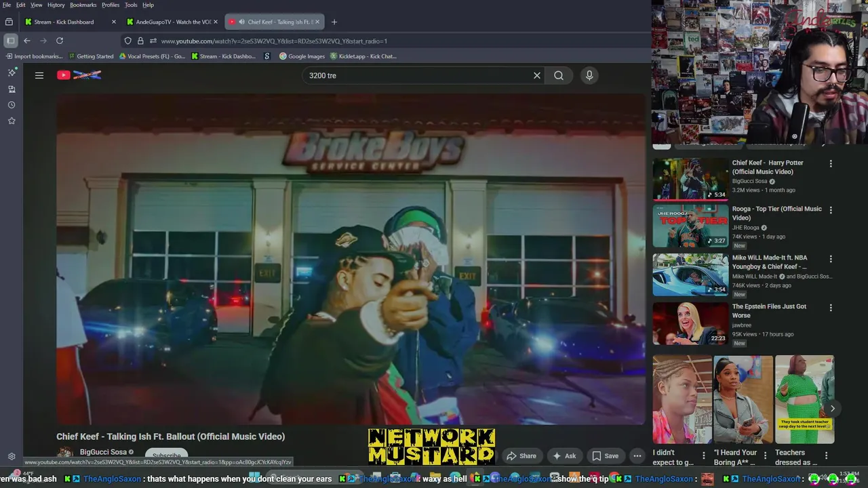The width and height of the screenshot is (868, 488).
Task: Show site info via padlock icon
Action: (140, 41)
